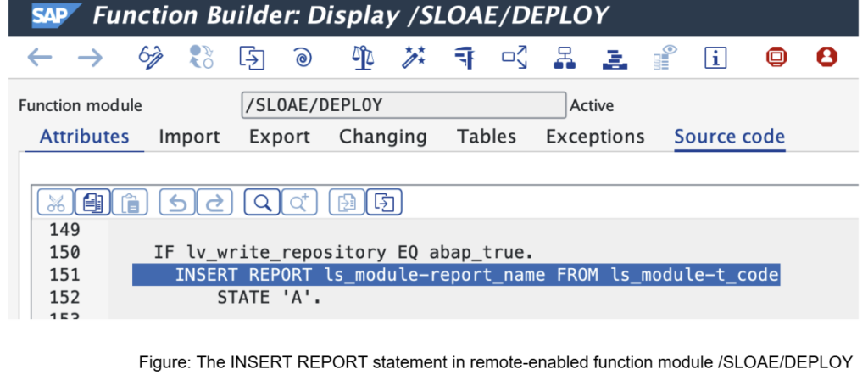Screen dimensions: 868x375
Task: Click line number 149
Action: point(64,229)
